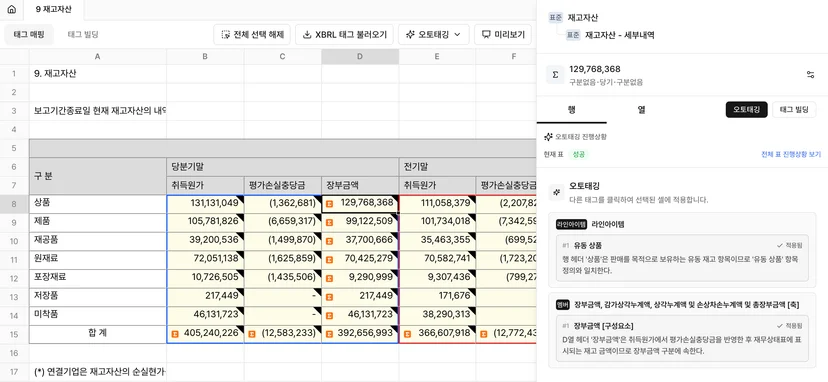
Task: Click cell with 129,768,368
Action: (x=360, y=204)
